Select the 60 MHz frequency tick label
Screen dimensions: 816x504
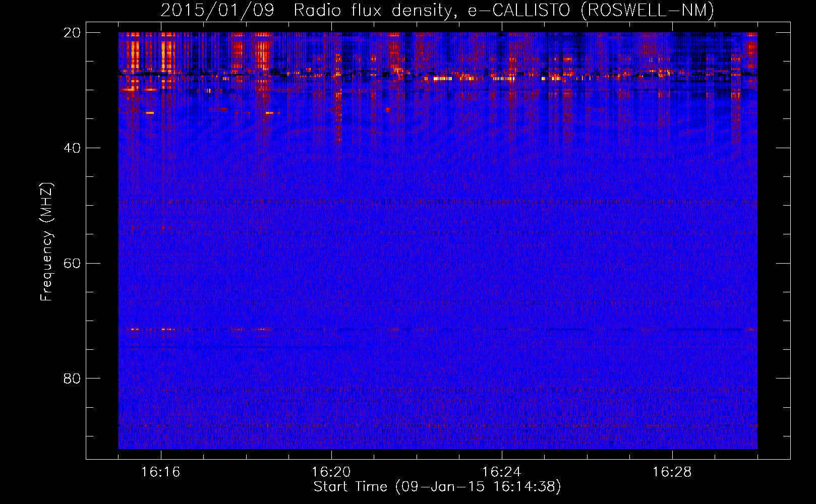click(x=72, y=264)
